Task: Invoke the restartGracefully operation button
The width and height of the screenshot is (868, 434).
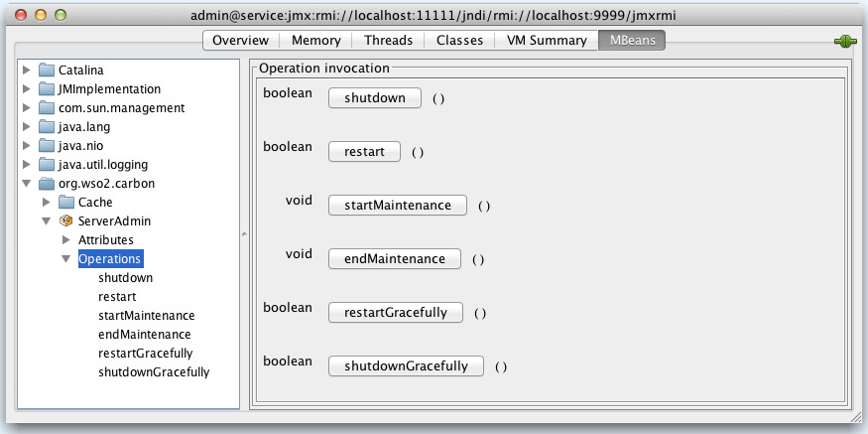Action: [x=395, y=313]
